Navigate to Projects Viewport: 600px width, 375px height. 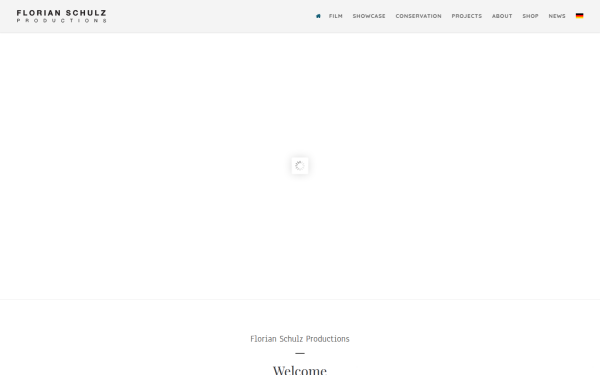click(466, 16)
